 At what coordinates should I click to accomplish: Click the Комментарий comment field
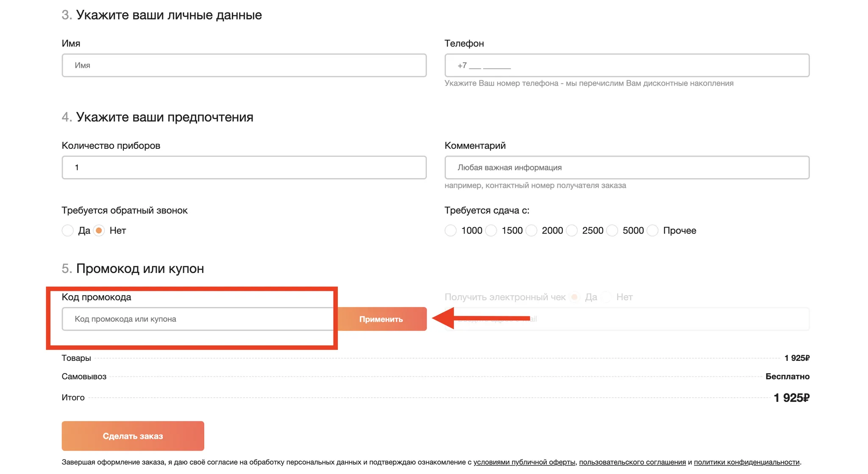pos(627,167)
